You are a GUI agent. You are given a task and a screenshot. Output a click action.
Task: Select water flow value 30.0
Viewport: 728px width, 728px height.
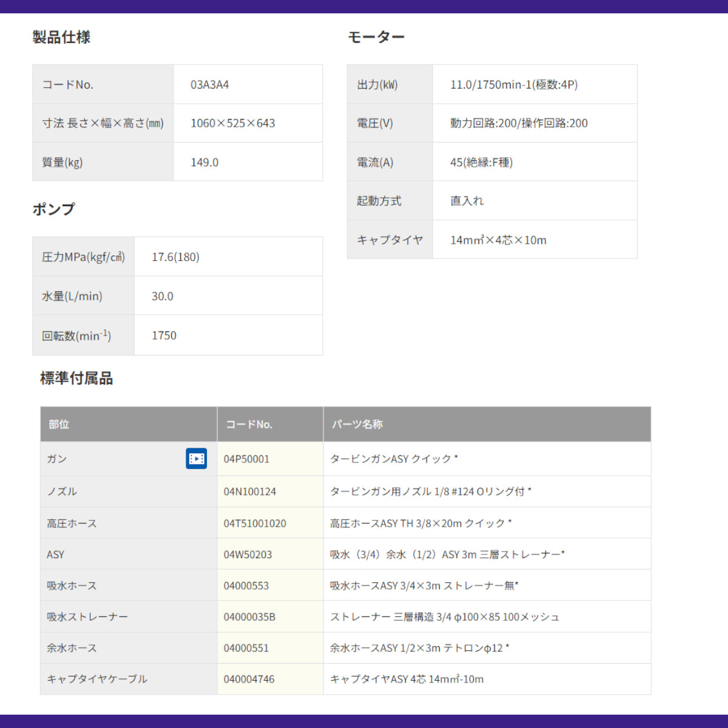[x=163, y=297]
